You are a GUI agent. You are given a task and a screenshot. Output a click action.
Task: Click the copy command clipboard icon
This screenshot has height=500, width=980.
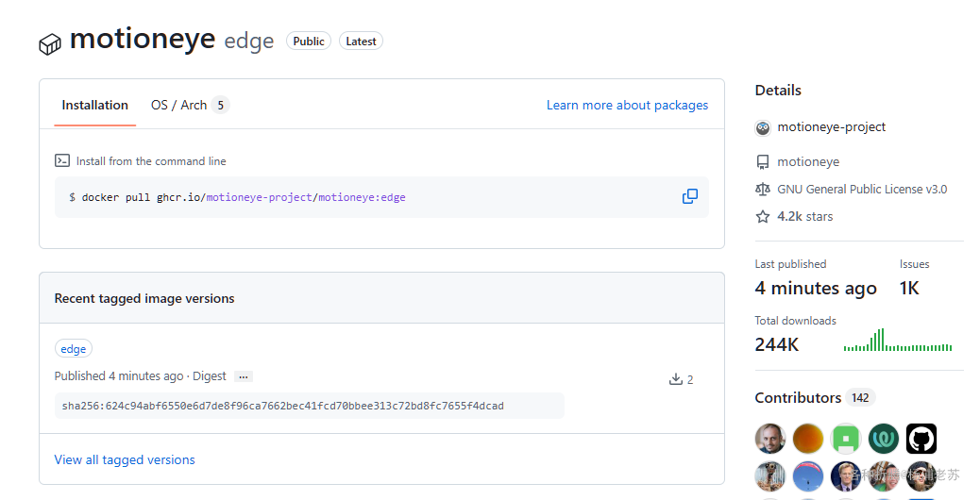(x=690, y=196)
